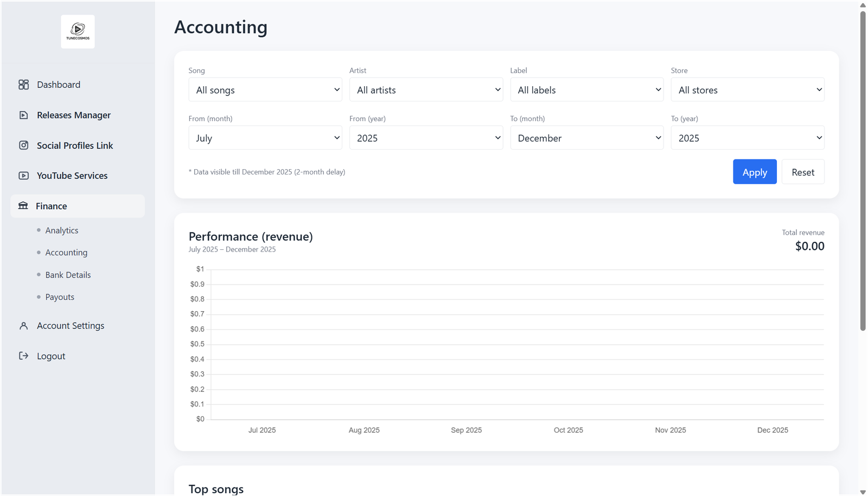Open Analytics under Finance
The height and width of the screenshot is (496, 868).
pyautogui.click(x=62, y=230)
